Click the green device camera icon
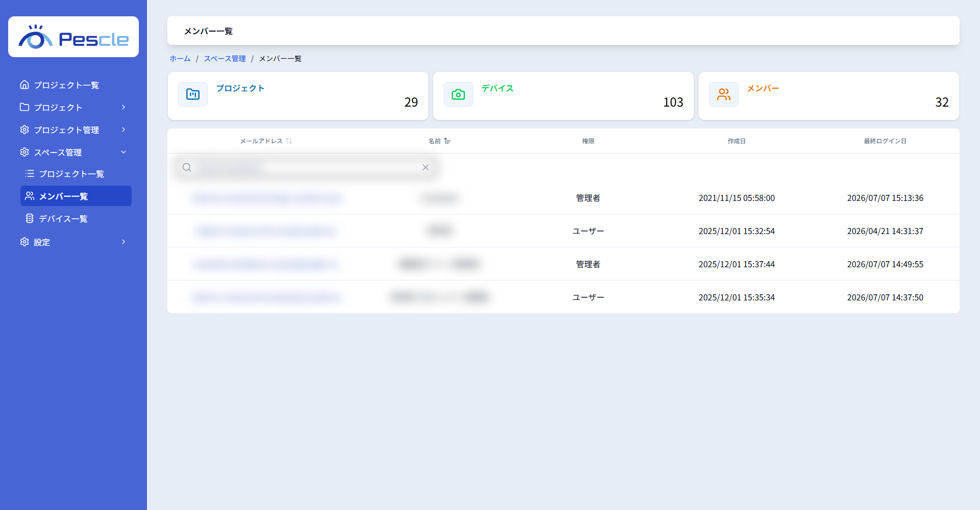Viewport: 980px width, 510px height. [x=458, y=94]
